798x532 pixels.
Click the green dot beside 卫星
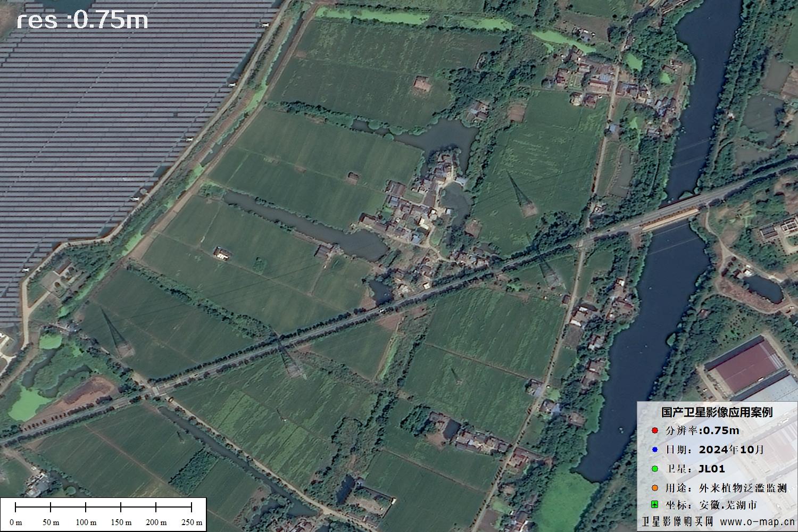pyautogui.click(x=654, y=469)
